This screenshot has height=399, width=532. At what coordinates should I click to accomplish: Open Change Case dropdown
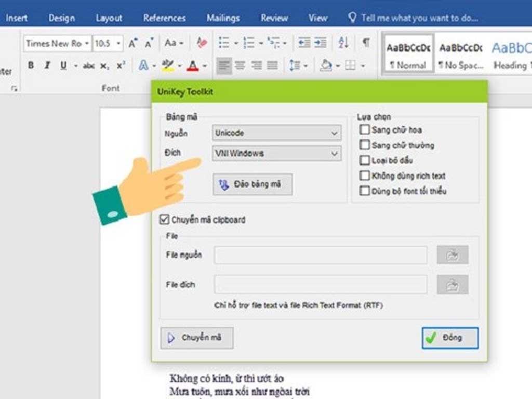174,43
